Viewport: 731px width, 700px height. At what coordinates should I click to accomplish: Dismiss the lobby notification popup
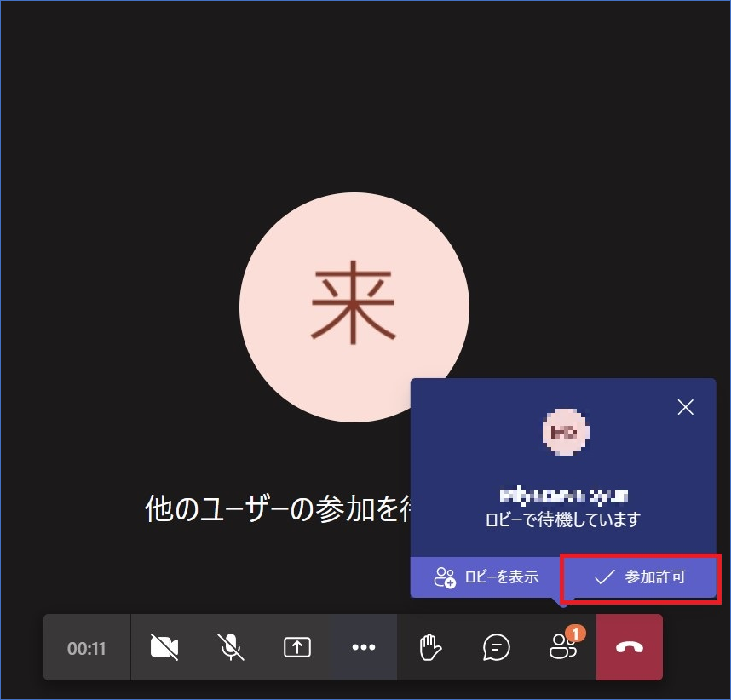click(685, 407)
